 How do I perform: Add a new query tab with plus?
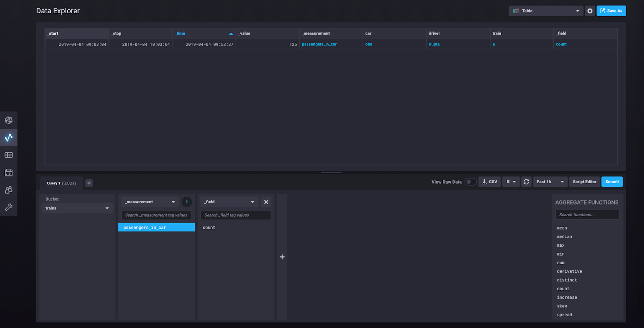click(x=89, y=183)
